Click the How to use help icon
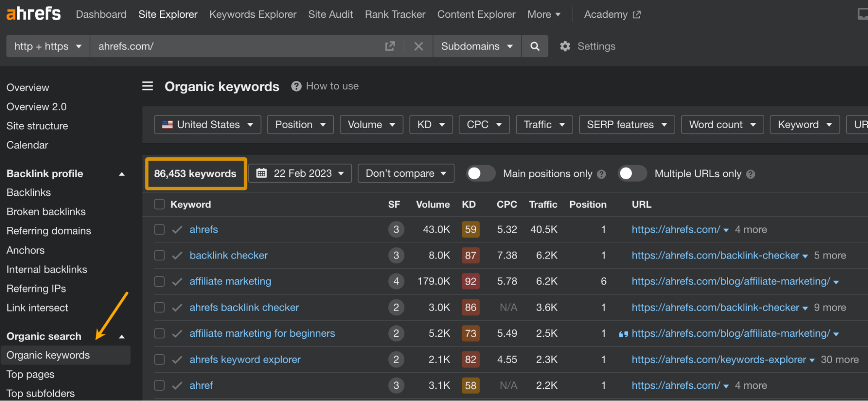The image size is (868, 401). tap(296, 86)
